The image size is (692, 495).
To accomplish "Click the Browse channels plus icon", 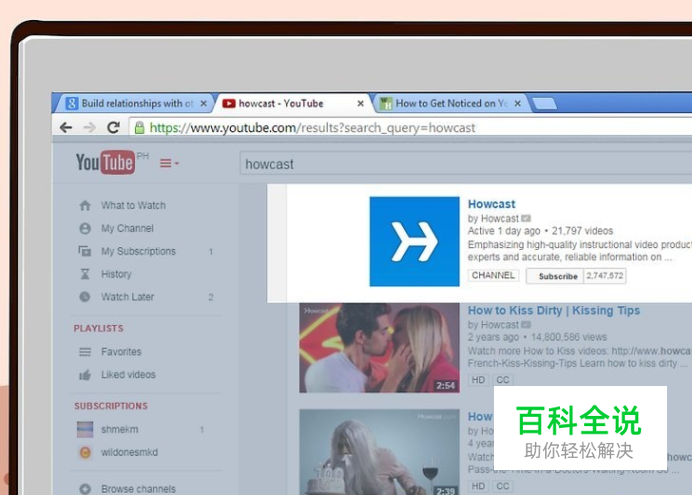I will click(x=85, y=489).
